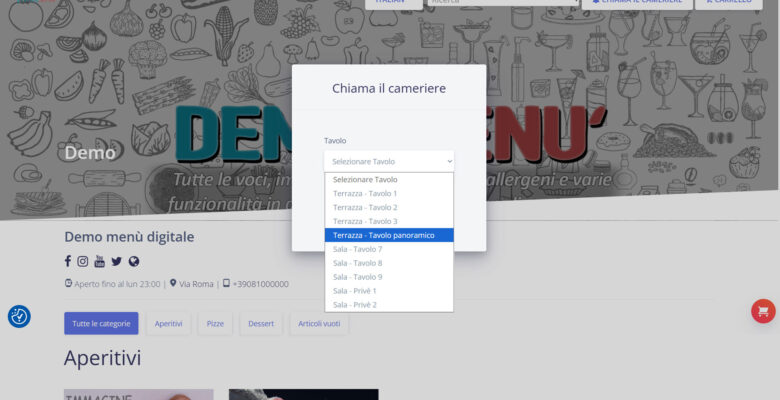This screenshot has height=400, width=780.
Task: Open the Dessert category
Action: 261,323
